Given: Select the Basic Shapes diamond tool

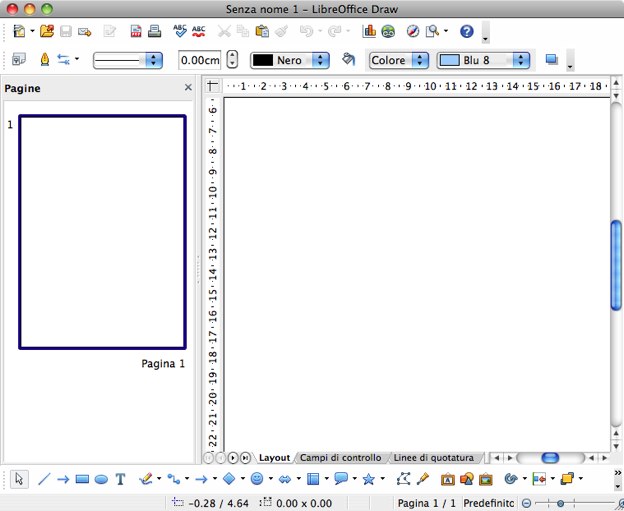Looking at the screenshot, I should [x=229, y=479].
